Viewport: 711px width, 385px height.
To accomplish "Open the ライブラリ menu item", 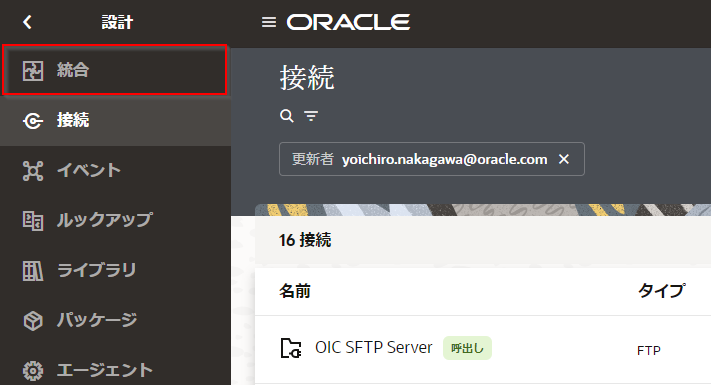I will 115,270.
